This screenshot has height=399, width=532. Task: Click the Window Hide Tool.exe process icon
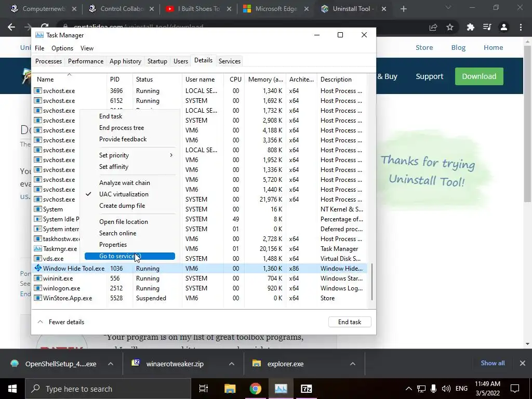click(38, 268)
